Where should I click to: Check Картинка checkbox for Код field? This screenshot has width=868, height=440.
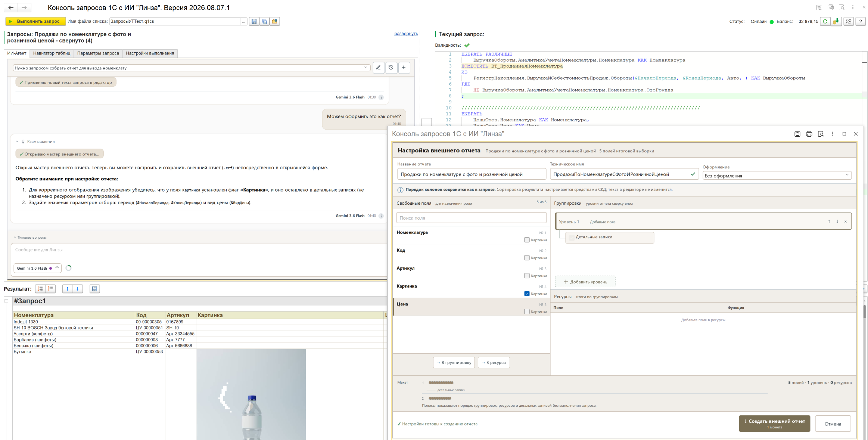(527, 258)
